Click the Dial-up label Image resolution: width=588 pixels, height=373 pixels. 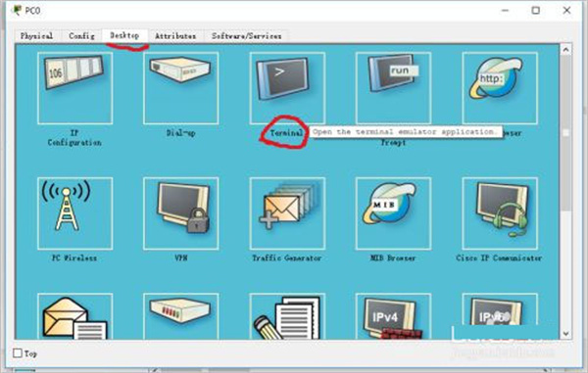pos(180,133)
